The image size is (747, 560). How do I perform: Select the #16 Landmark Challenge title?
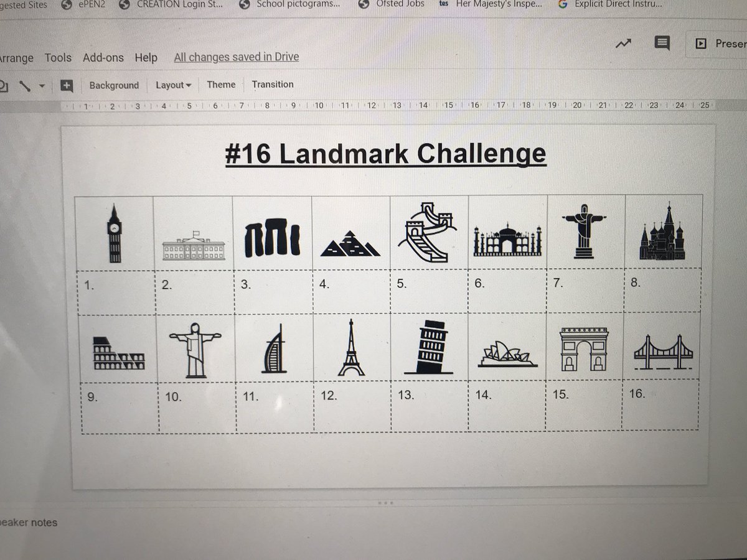(x=385, y=154)
